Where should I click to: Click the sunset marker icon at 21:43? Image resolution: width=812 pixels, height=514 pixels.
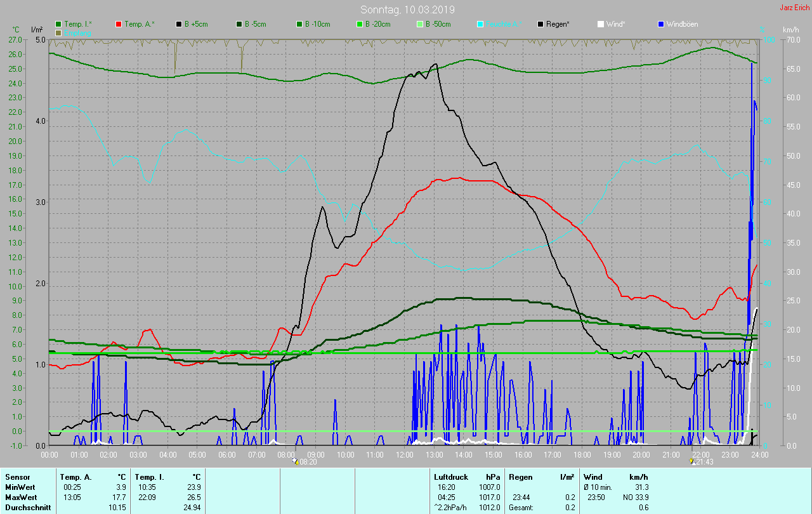(x=693, y=462)
